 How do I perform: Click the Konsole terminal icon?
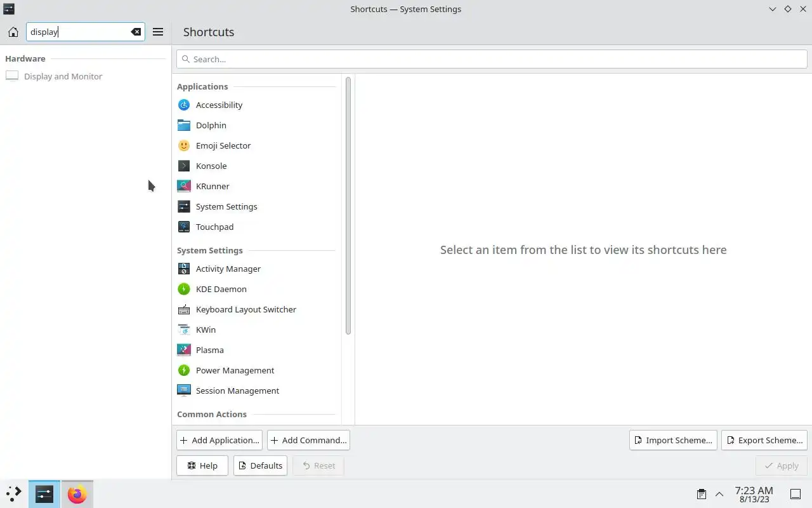coord(184,166)
